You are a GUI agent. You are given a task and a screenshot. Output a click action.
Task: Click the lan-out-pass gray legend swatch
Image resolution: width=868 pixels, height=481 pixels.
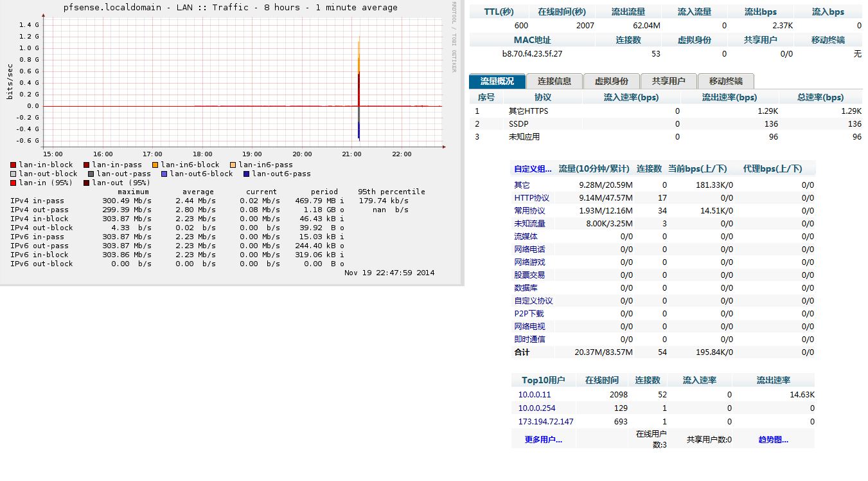(91, 174)
